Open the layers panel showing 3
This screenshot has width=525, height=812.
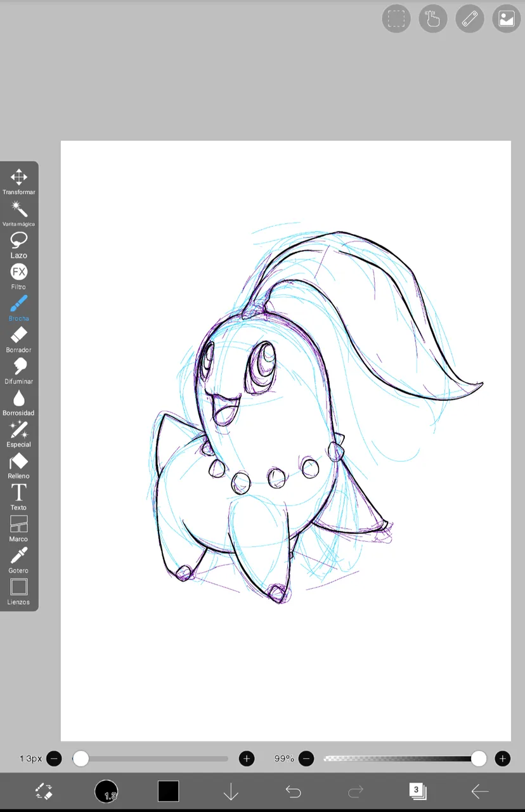418,791
